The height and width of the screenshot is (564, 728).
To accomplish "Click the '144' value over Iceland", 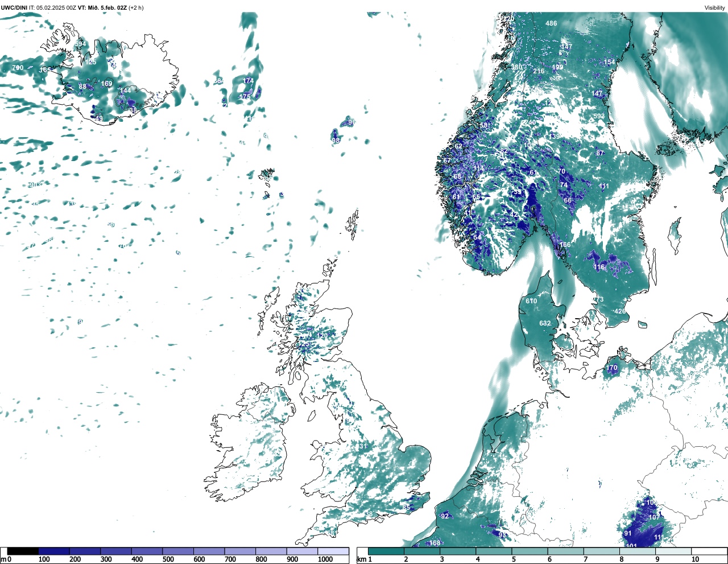I will (125, 90).
